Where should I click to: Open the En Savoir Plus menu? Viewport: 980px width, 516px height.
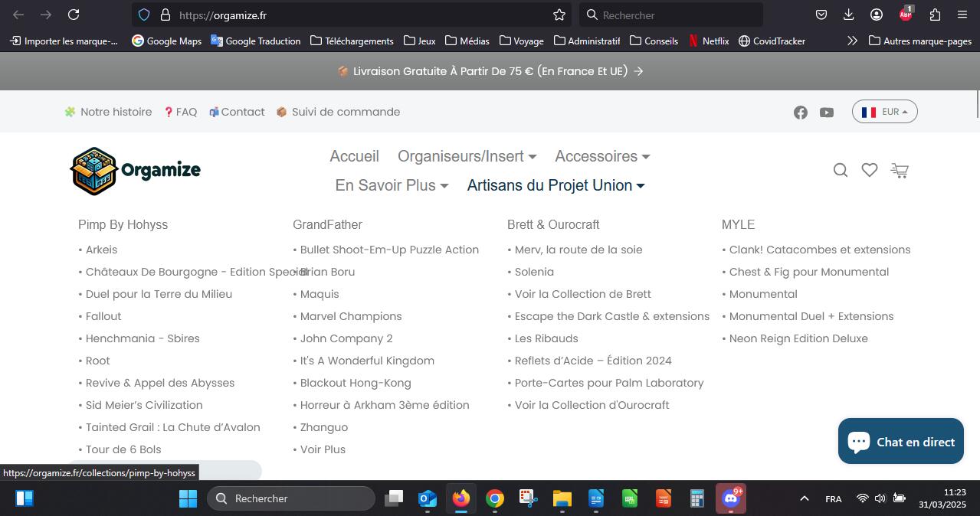pos(392,185)
